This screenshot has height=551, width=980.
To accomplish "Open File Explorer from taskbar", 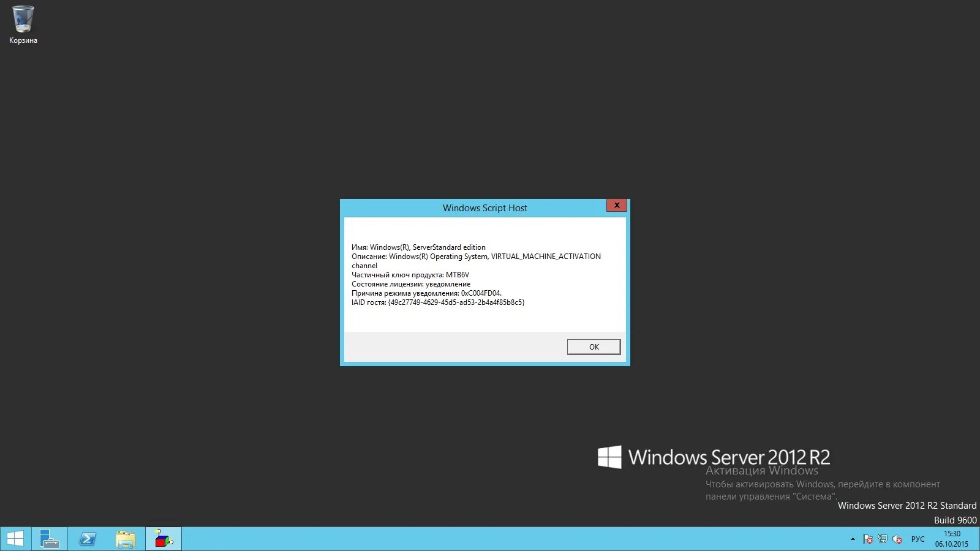I will tap(126, 539).
